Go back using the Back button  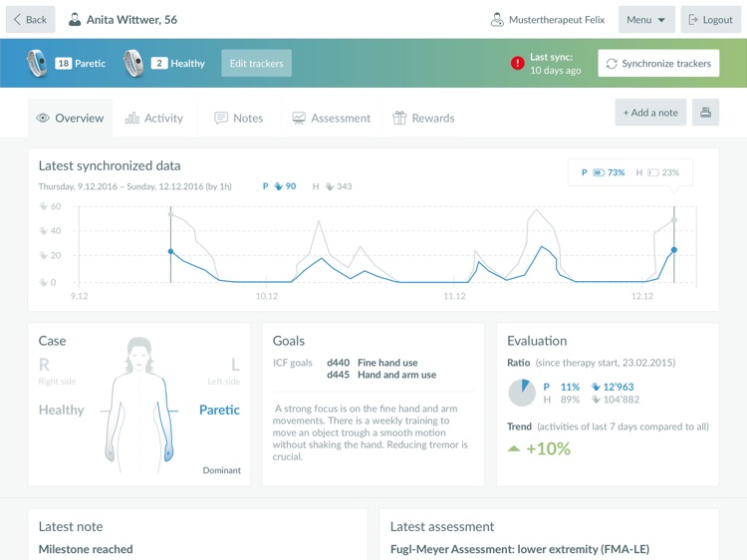[x=31, y=20]
